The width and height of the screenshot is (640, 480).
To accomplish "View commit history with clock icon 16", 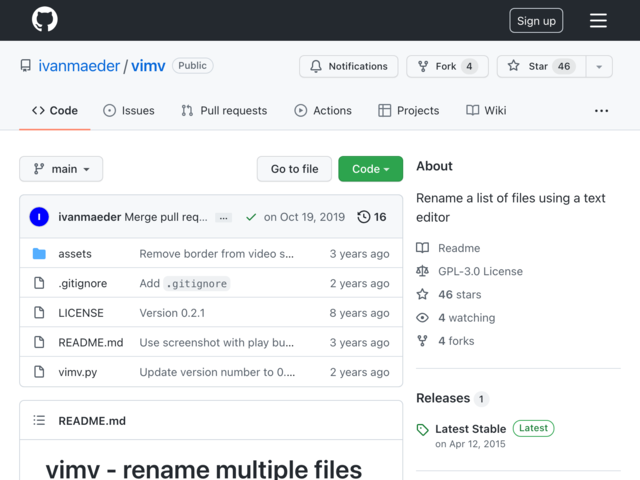I will pyautogui.click(x=371, y=217).
